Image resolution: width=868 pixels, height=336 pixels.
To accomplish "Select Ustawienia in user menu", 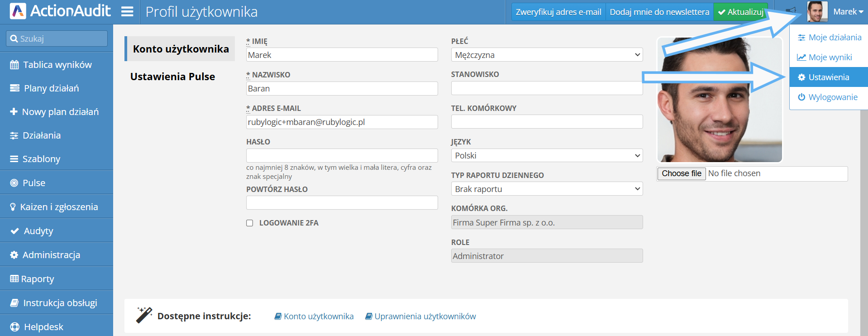I will click(828, 77).
